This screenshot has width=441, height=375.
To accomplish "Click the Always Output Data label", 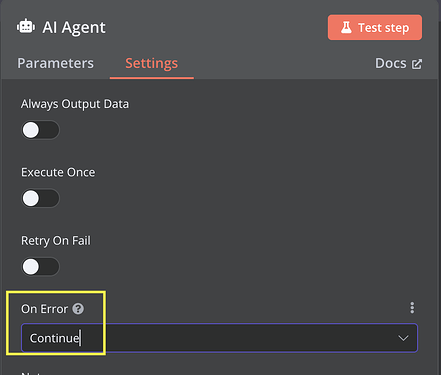I will 75,104.
